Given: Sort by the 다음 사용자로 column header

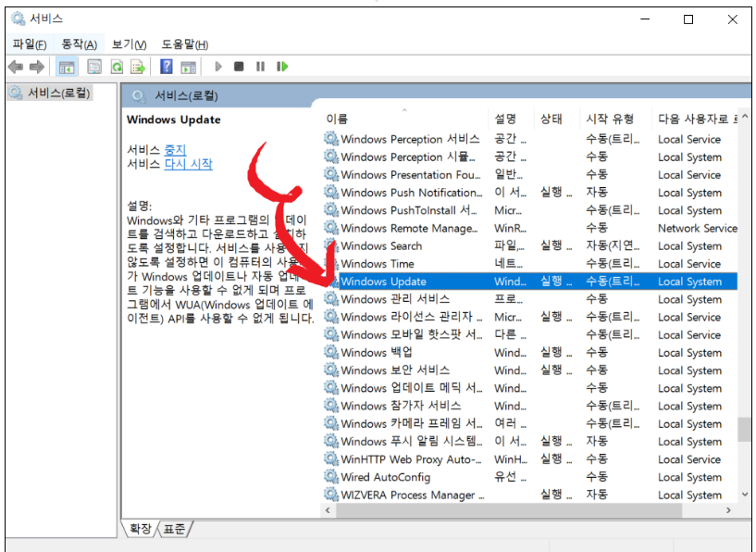Looking at the screenshot, I should point(695,119).
